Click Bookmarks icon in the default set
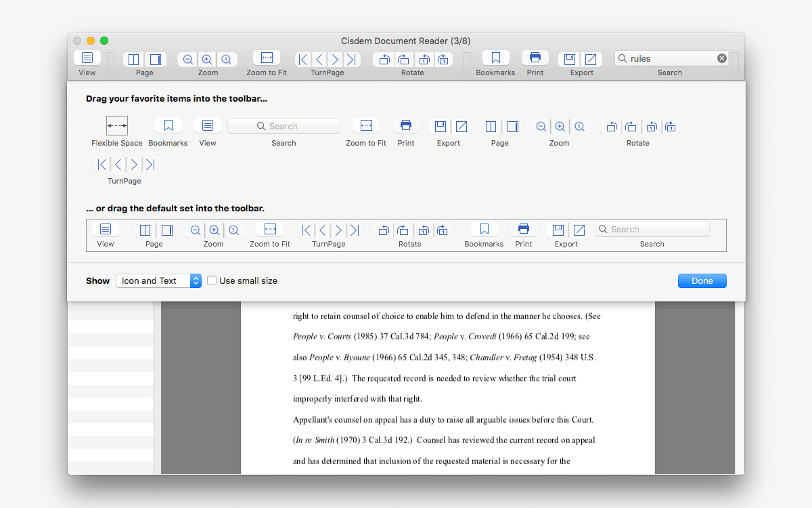 [x=484, y=229]
